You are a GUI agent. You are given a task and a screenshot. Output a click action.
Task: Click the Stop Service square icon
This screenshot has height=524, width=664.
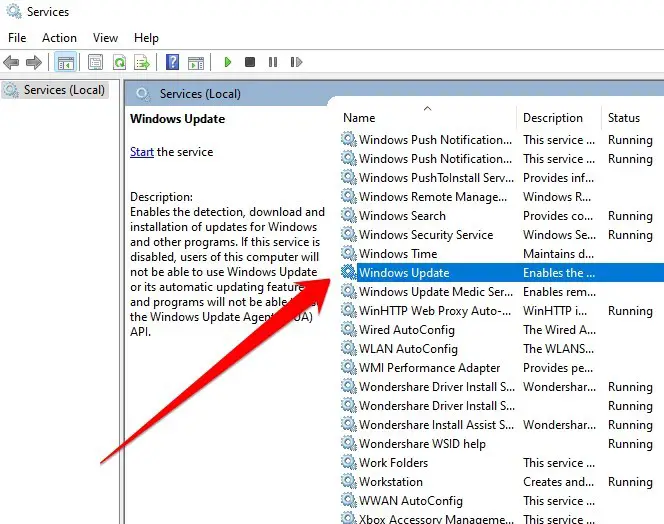click(250, 62)
